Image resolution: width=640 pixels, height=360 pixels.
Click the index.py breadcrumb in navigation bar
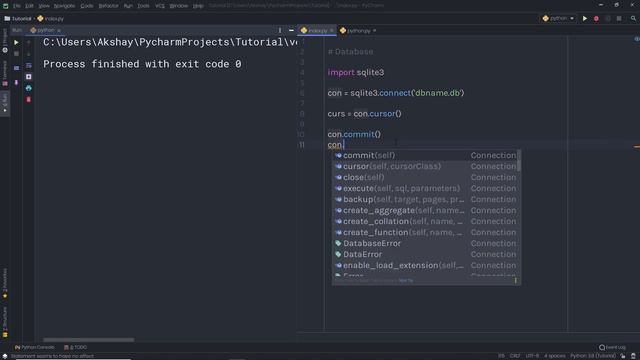pos(51,18)
